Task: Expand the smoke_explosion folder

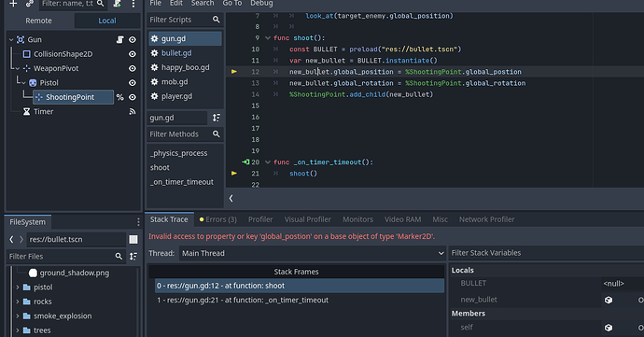Action: click(18, 316)
